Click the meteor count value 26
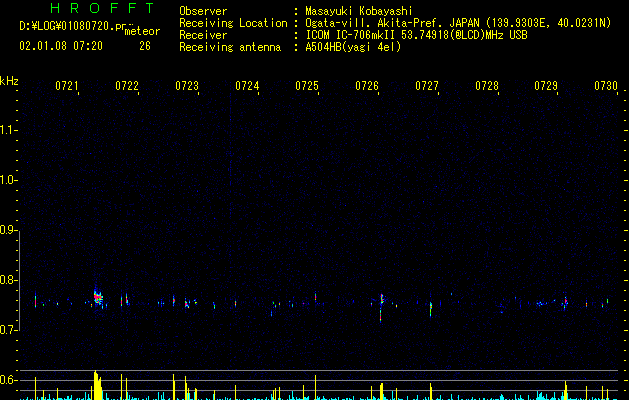Screen dimensions: 629x400 click(145, 46)
